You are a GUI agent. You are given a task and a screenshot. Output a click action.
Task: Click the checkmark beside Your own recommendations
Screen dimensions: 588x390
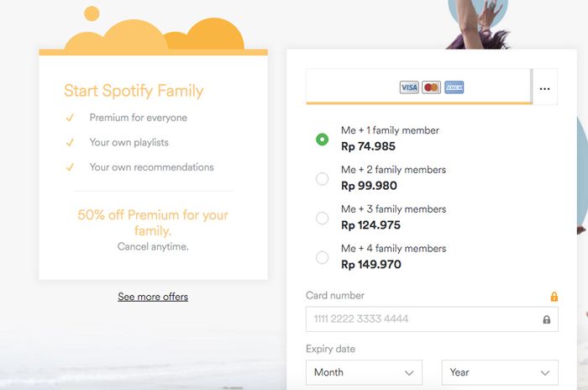pos(70,167)
